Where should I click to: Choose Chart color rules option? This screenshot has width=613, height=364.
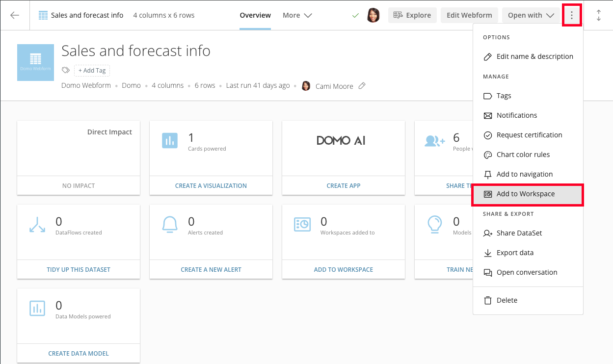528,155
